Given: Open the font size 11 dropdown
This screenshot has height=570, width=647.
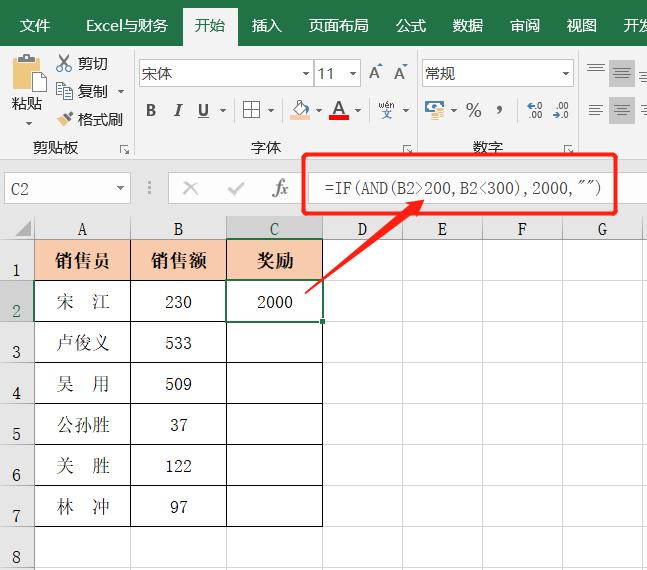Looking at the screenshot, I should (x=353, y=73).
